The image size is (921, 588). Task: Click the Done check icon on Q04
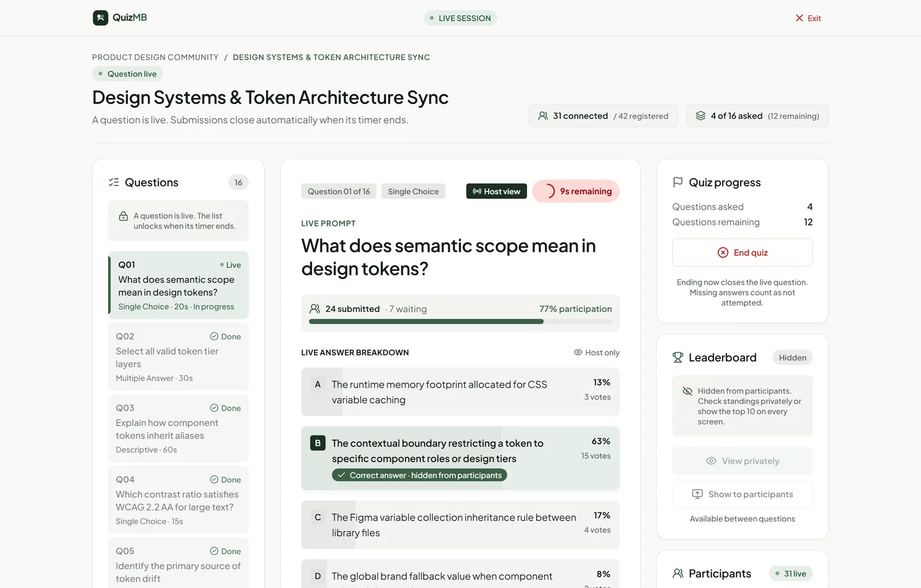tap(214, 479)
